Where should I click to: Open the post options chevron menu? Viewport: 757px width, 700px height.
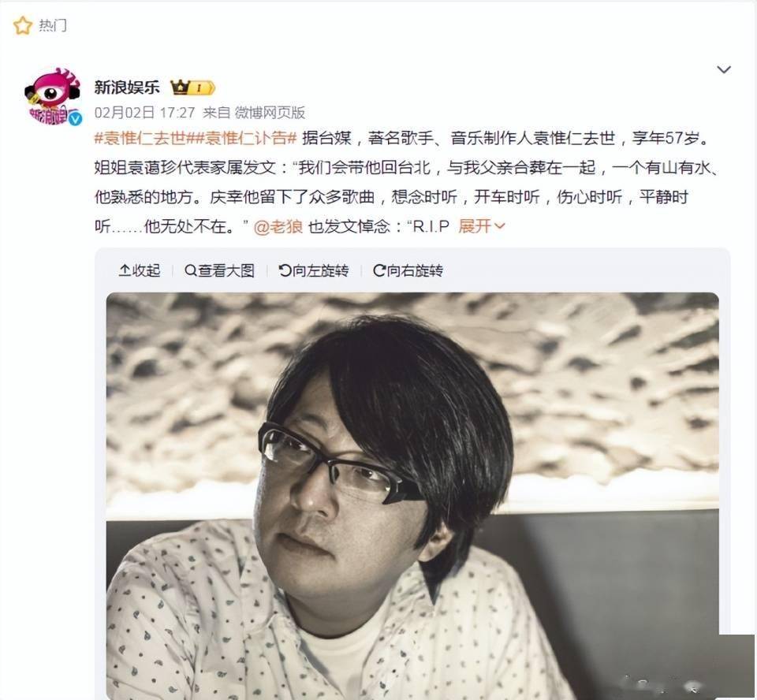(723, 69)
